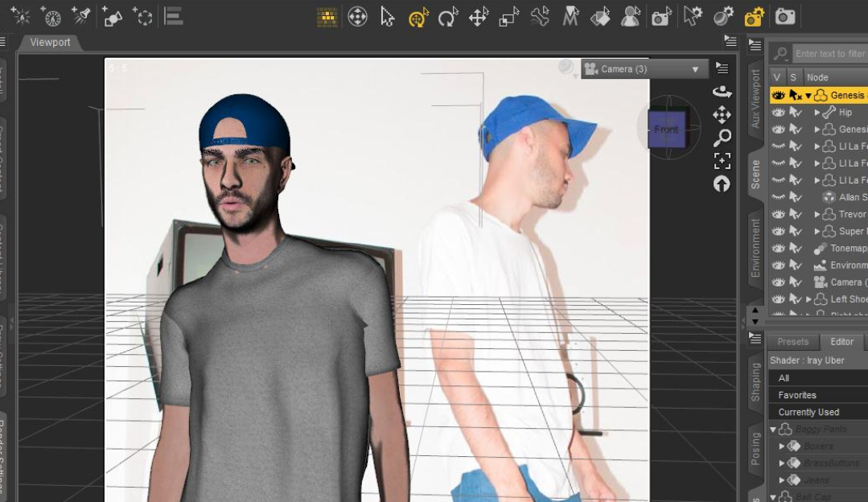Switch to the Presets tab

click(x=792, y=342)
